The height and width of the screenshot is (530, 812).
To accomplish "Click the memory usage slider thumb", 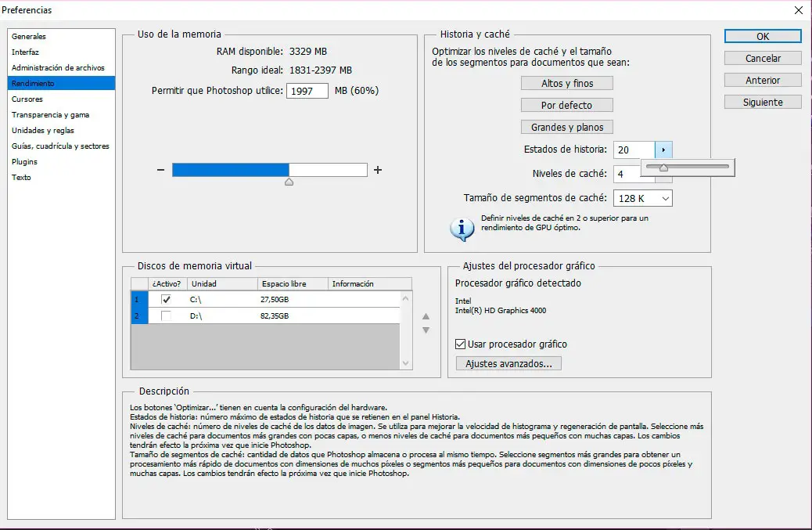I will (x=289, y=182).
